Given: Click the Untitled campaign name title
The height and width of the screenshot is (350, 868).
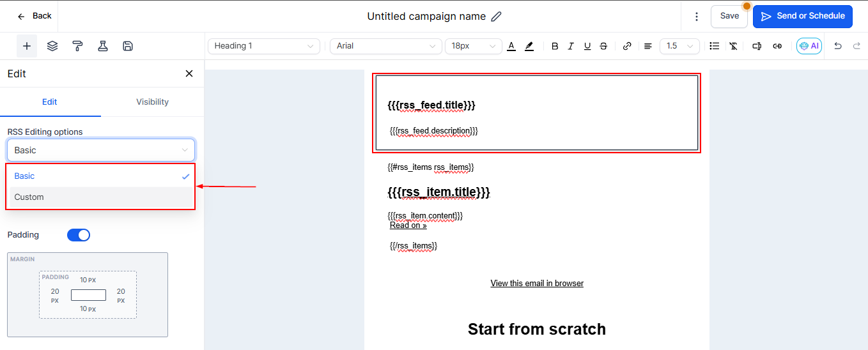Looking at the screenshot, I should [x=426, y=17].
